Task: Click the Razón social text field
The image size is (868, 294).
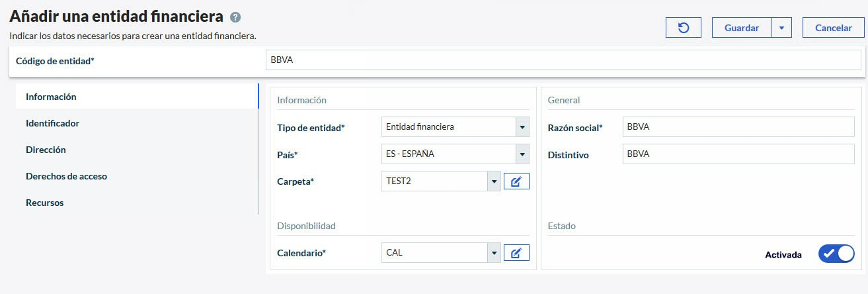Action: coord(738,127)
